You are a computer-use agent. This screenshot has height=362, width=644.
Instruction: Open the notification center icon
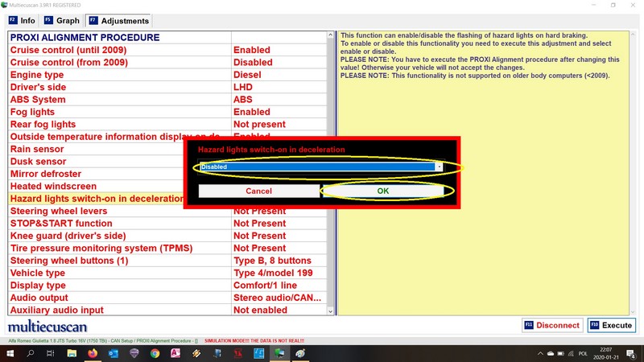(632, 353)
